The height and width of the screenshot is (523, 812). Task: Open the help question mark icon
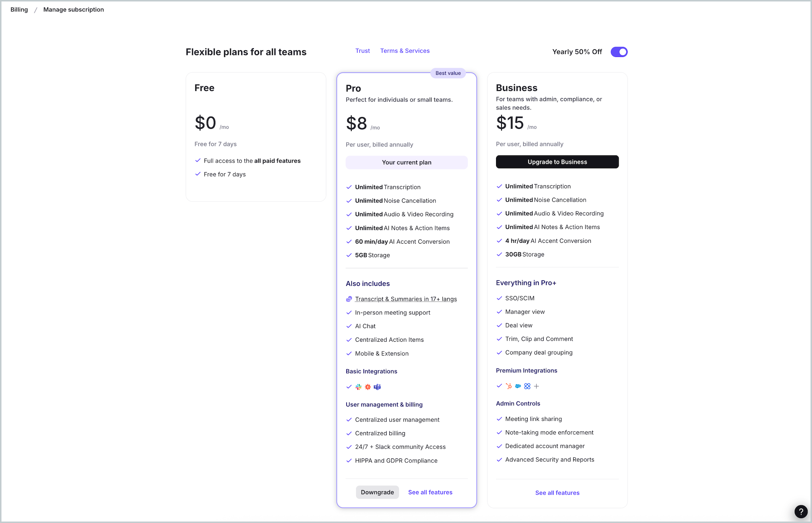point(801,512)
